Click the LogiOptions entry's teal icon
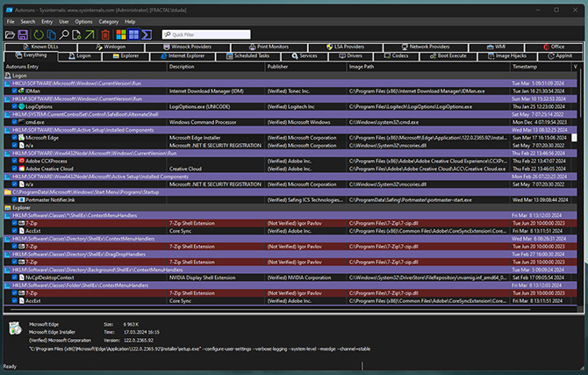This screenshot has height=375, width=588. [x=21, y=106]
